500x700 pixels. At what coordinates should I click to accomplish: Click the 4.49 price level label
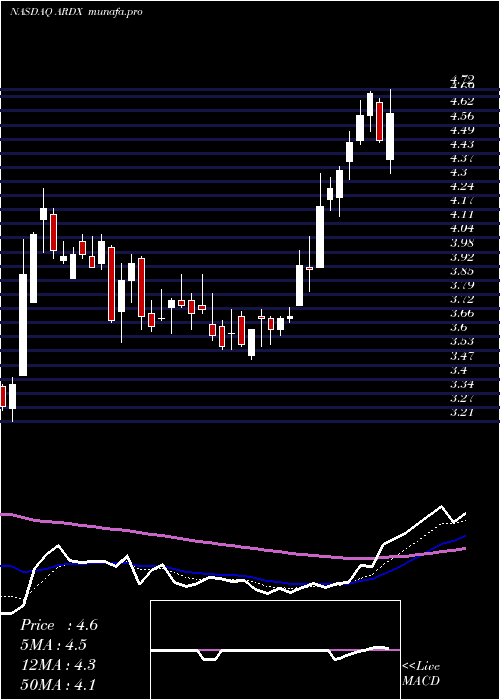coord(462,130)
